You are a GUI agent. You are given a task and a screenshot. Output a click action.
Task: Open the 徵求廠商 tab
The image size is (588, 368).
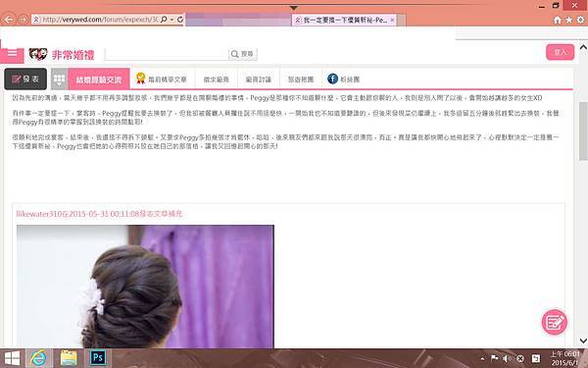[x=216, y=79]
